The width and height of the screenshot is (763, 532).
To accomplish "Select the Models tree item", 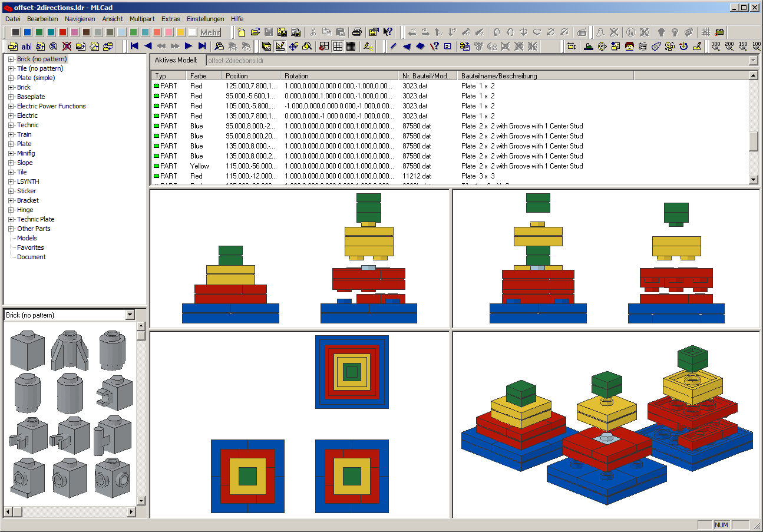I will coord(27,238).
